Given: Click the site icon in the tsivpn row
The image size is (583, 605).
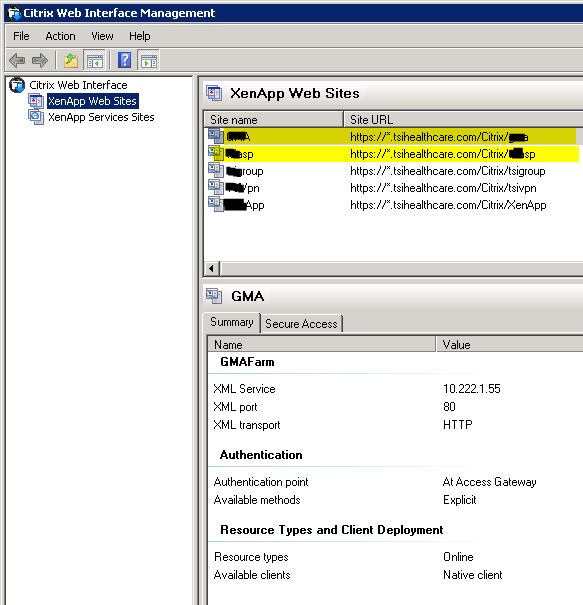Looking at the screenshot, I should 216,187.
